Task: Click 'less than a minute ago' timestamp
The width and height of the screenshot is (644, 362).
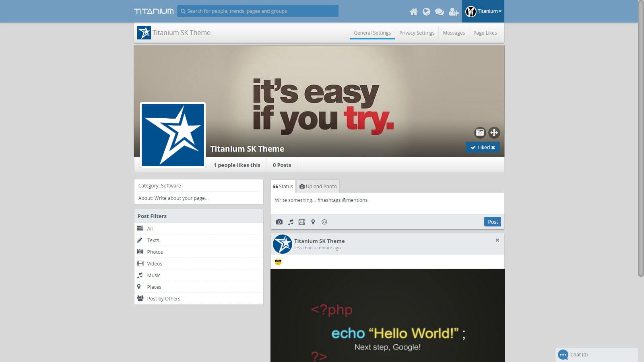Action: (317, 248)
